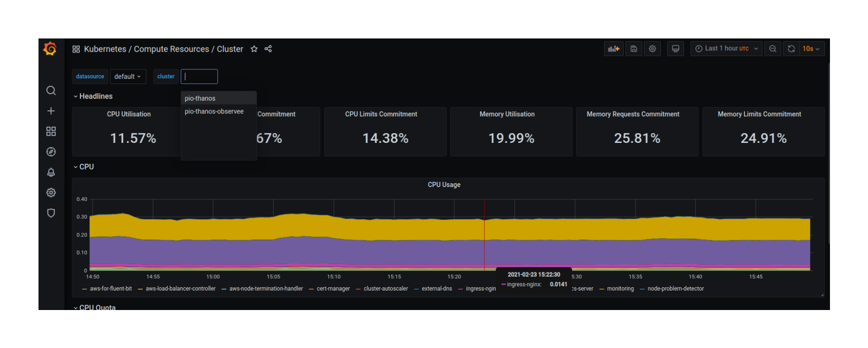Open the Configuration gear in sidebar
The height and width of the screenshot is (348, 868).
[x=51, y=192]
